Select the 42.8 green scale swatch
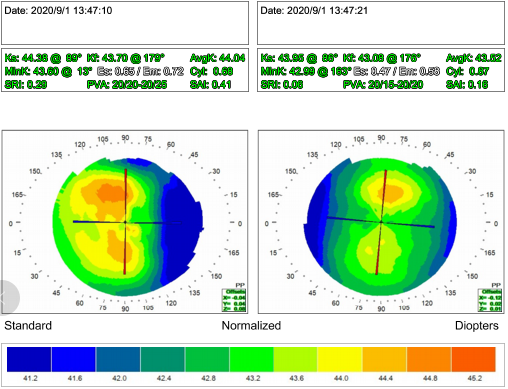The width and height of the screenshot is (508, 389). click(207, 359)
